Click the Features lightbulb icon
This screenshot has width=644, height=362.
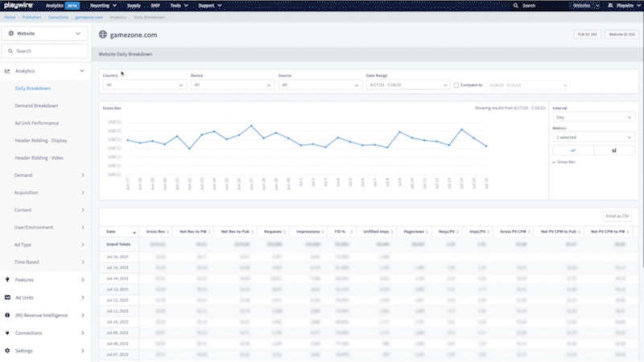[x=7, y=279]
